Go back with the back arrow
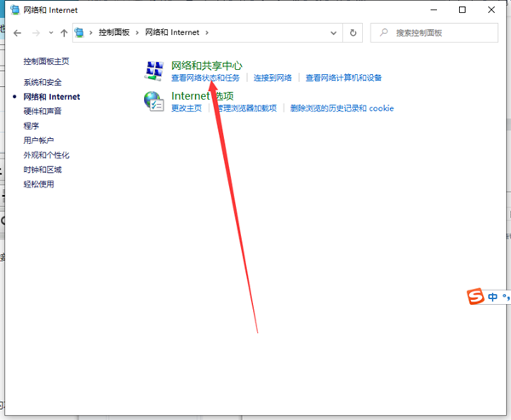 18,32
